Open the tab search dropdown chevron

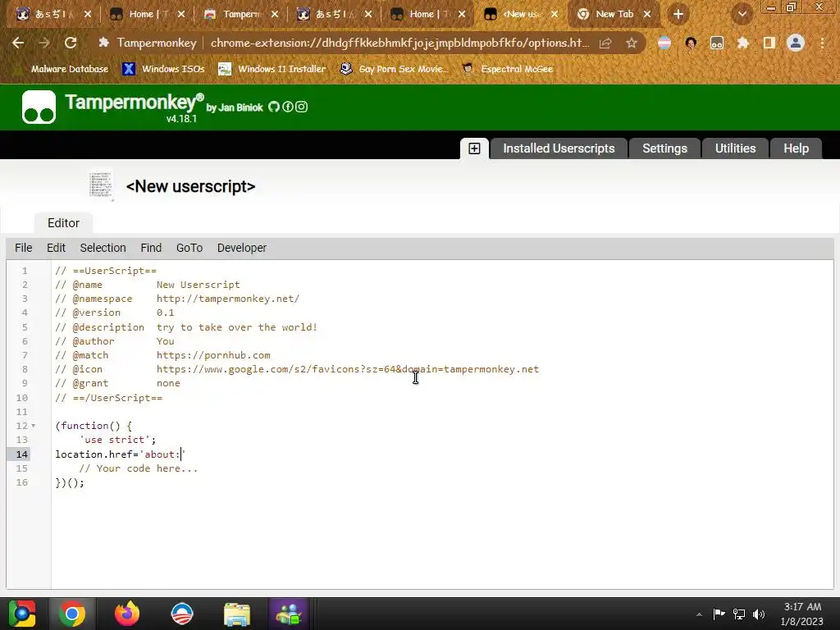pos(742,14)
